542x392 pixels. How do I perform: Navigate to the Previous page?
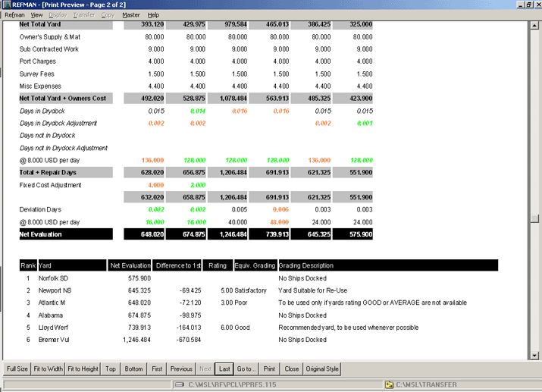click(181, 369)
